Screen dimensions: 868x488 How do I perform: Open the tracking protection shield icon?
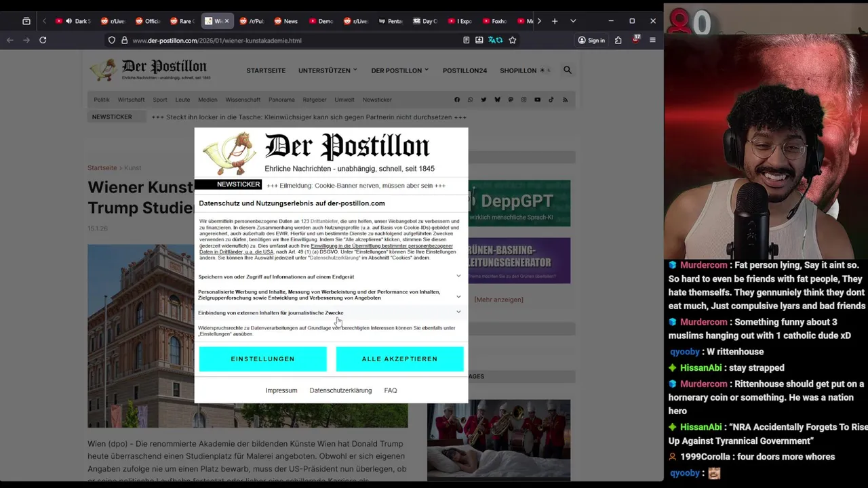coord(112,40)
